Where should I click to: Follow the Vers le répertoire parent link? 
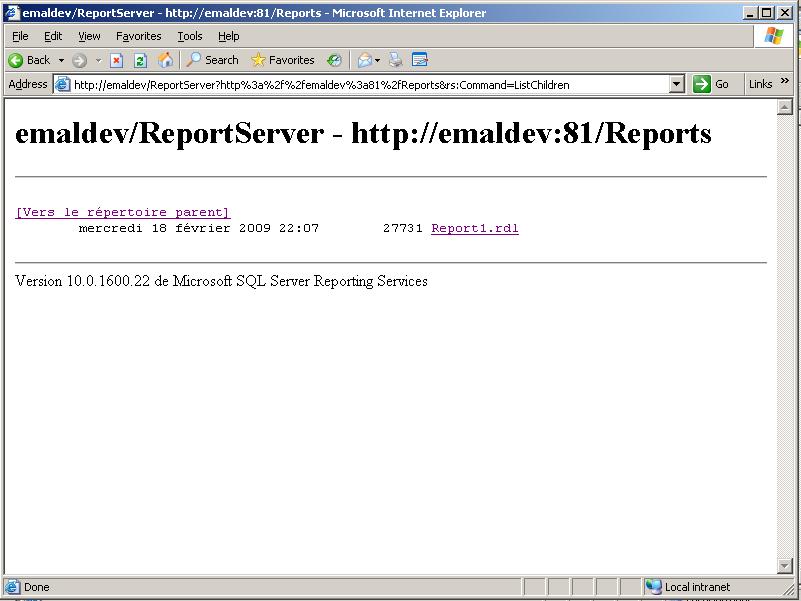click(123, 212)
